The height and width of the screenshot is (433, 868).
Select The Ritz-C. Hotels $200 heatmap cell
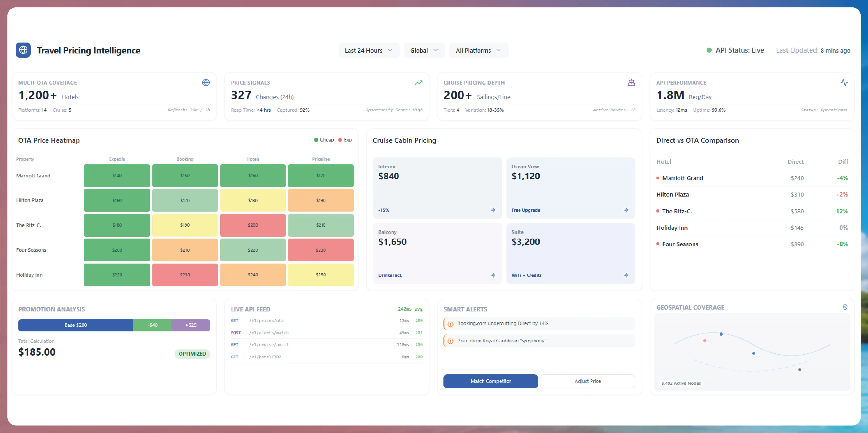(253, 225)
